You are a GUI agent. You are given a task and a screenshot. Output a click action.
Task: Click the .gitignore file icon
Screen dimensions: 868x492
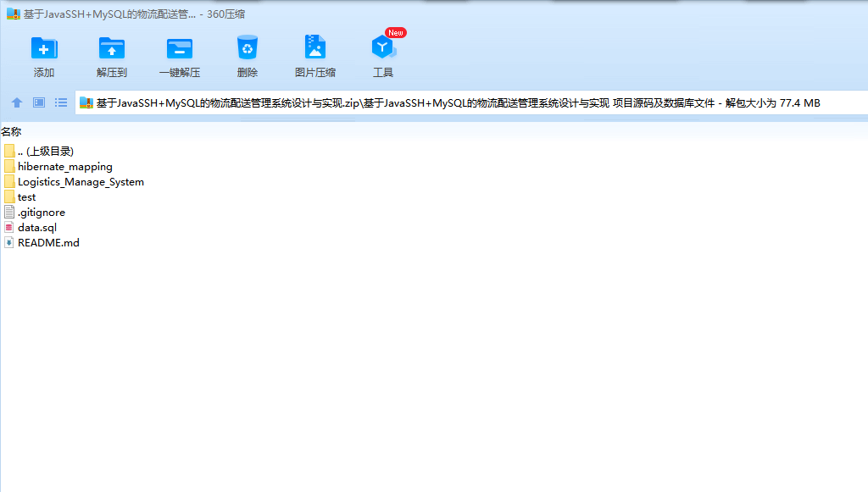[x=8, y=212]
